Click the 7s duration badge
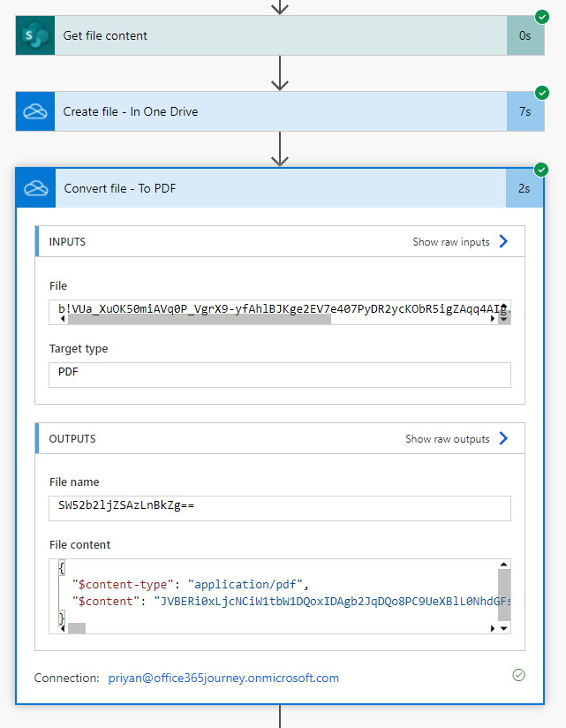566x728 pixels. [525, 111]
